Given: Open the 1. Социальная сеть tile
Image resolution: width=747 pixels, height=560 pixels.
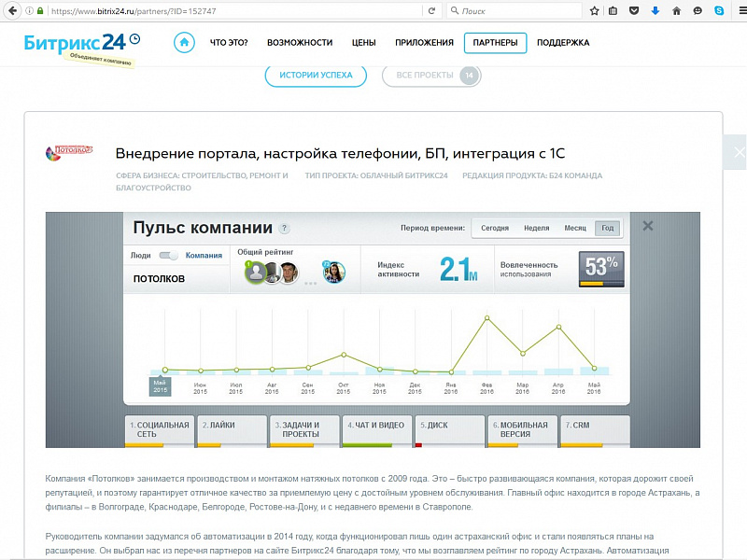Looking at the screenshot, I should (x=160, y=431).
